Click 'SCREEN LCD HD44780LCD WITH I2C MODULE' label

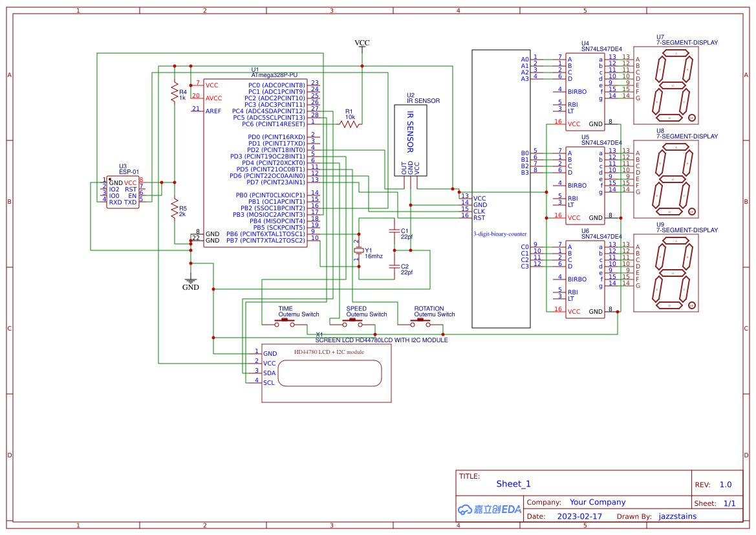pos(382,340)
